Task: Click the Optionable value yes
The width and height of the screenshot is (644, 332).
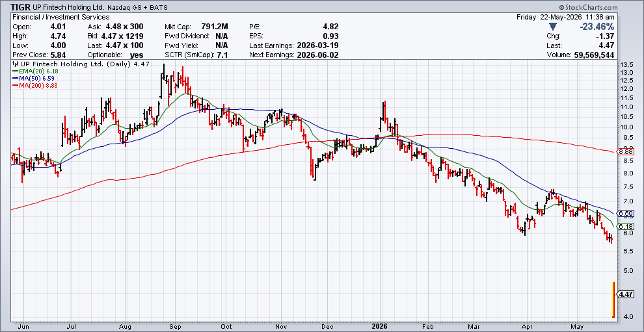Action: point(136,55)
